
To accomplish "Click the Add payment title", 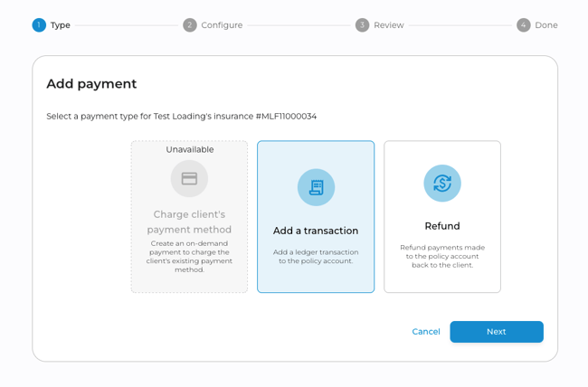I will (x=91, y=84).
